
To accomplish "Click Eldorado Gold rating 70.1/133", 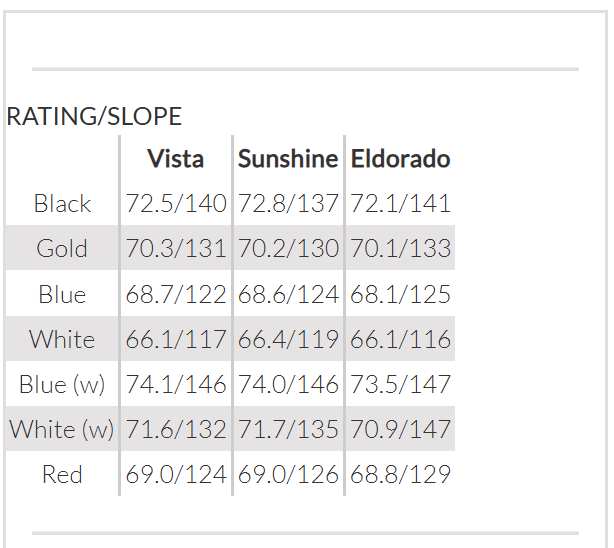I will 400,249.
